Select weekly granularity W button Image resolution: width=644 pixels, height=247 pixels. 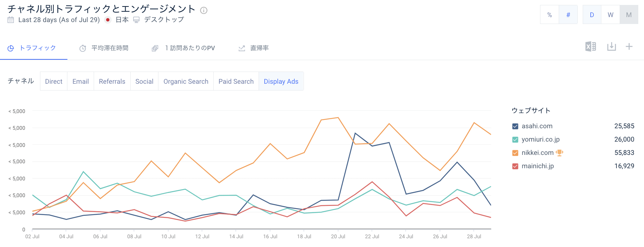coord(610,15)
